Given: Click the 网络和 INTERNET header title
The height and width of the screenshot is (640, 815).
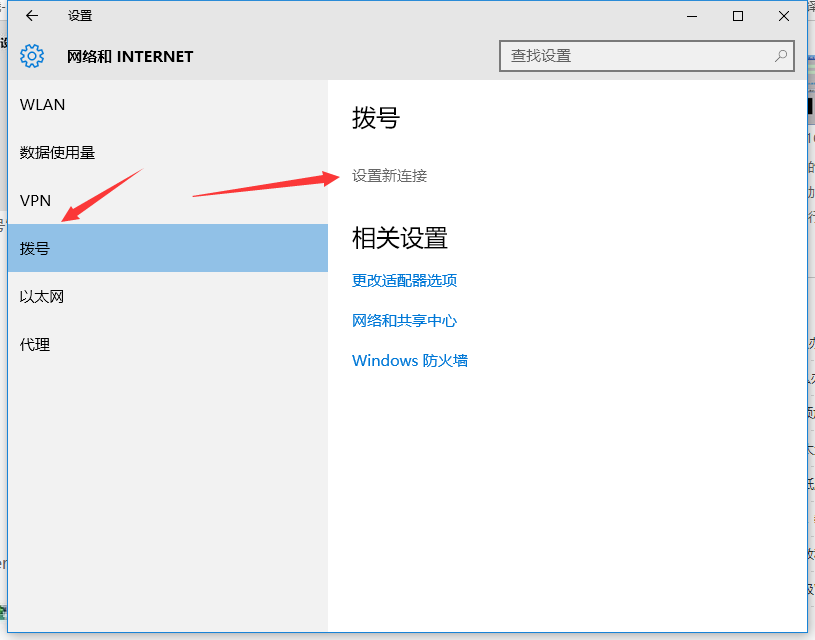Looking at the screenshot, I should coord(130,56).
